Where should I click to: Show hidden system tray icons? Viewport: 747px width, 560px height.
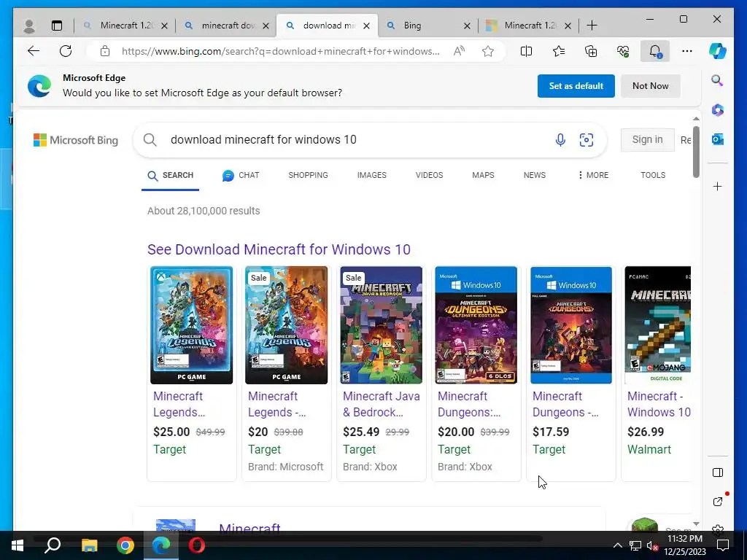[617, 545]
